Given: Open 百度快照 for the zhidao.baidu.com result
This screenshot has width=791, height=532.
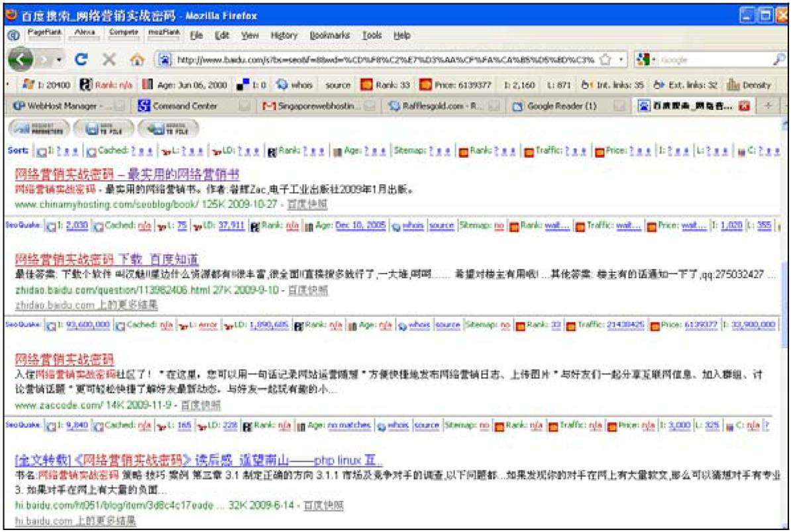Looking at the screenshot, I should (x=308, y=290).
